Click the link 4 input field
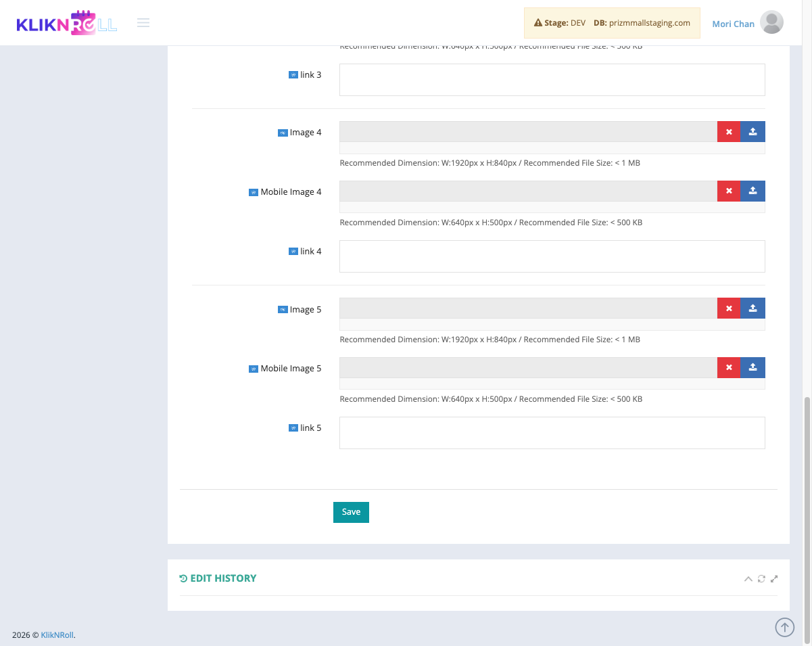The image size is (812, 646). pyautogui.click(x=552, y=256)
